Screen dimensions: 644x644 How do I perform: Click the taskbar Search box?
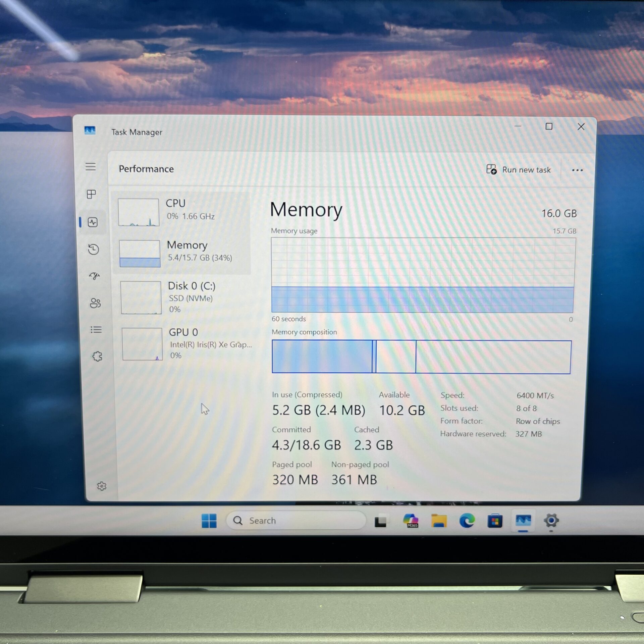295,521
